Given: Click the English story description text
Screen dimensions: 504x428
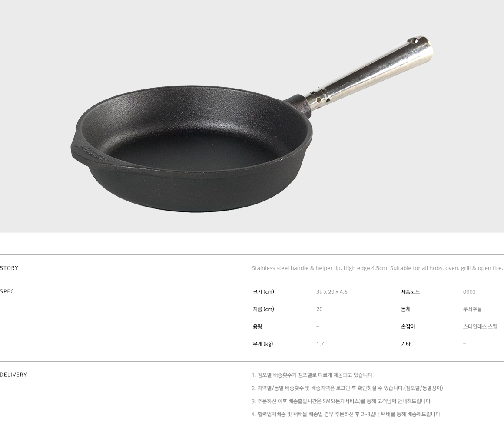Looking at the screenshot, I should pos(377,268).
